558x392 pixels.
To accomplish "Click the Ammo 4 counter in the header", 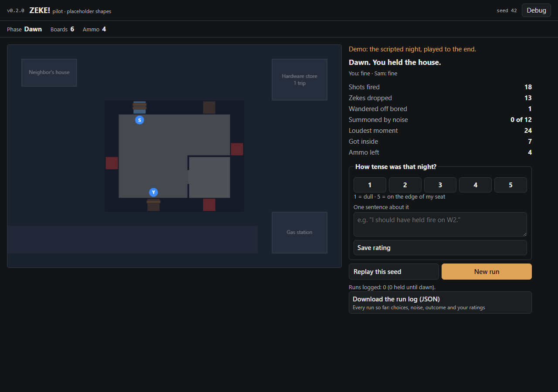I will [94, 29].
